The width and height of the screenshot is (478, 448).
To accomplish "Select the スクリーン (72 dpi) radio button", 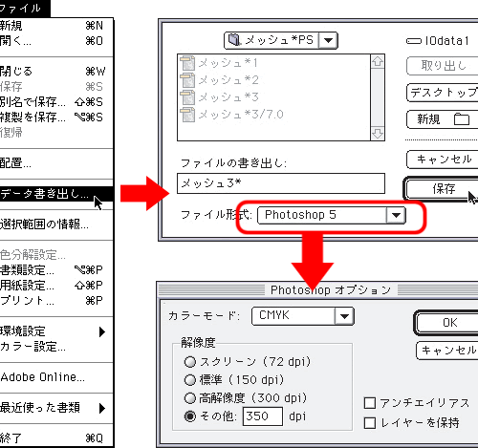I will coord(190,361).
